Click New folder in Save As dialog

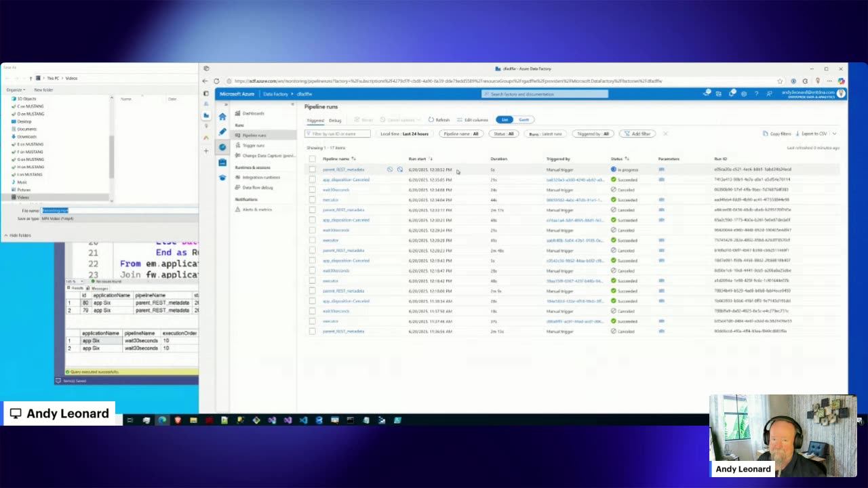tap(43, 89)
